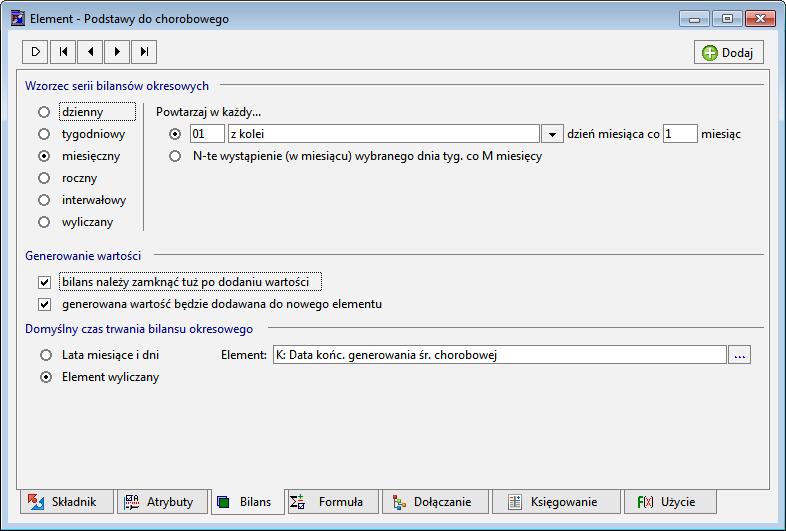
Task: Open the element browser via ellipsis button
Action: [739, 355]
